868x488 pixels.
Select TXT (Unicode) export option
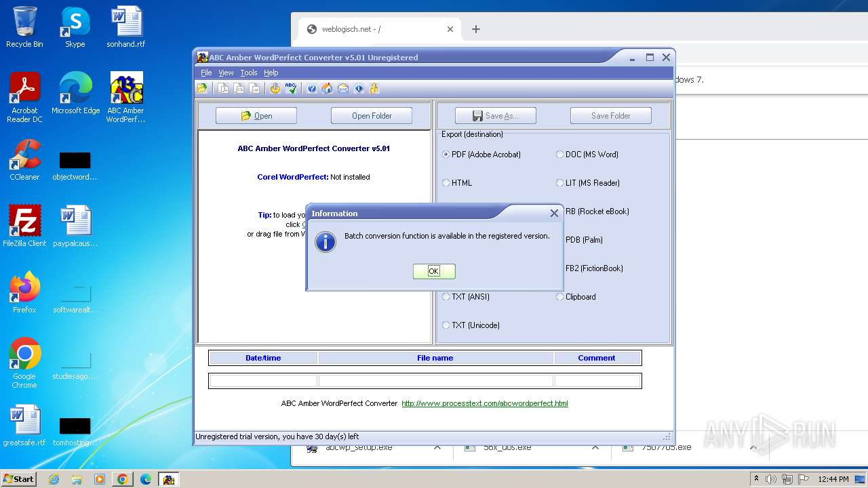coord(471,325)
